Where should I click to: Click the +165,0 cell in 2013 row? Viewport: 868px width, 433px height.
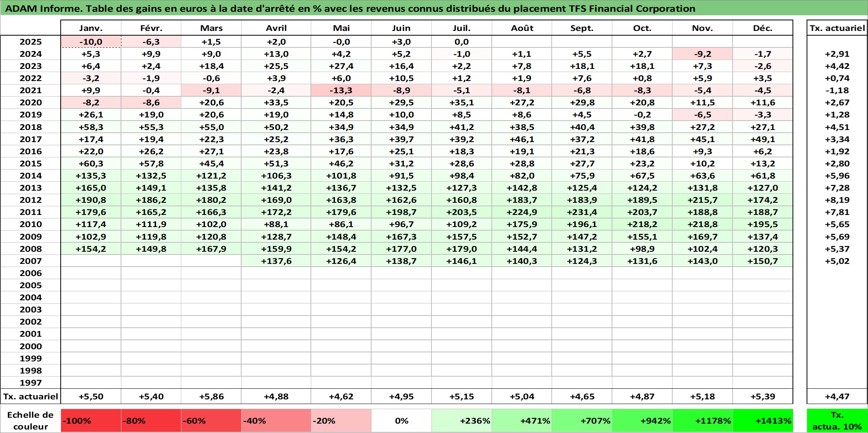(x=91, y=188)
